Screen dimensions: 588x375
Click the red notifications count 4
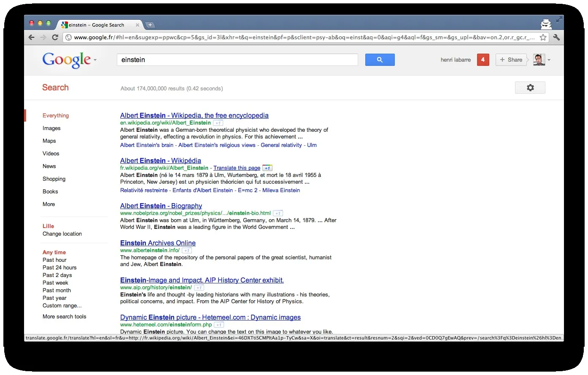click(483, 60)
